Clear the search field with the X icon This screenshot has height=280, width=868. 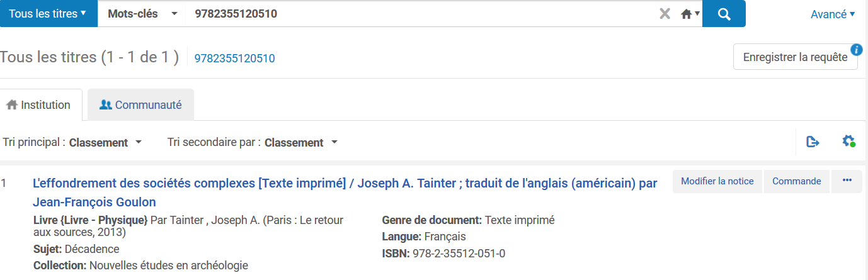click(x=665, y=14)
